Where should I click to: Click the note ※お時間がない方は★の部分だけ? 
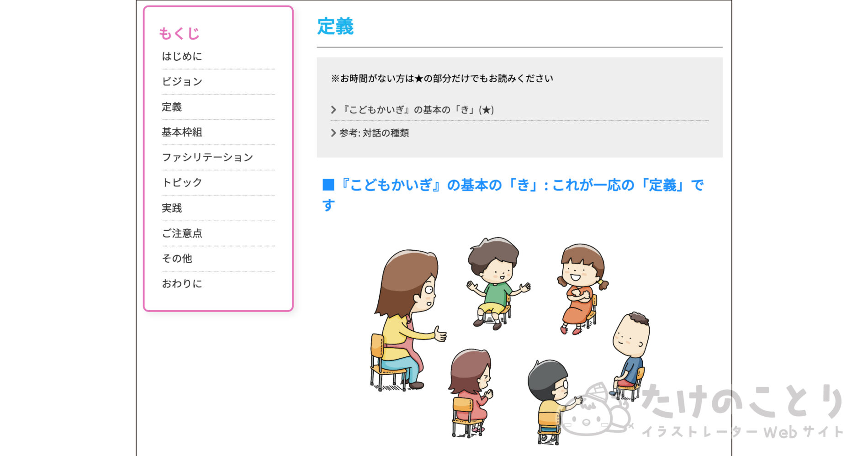pos(442,79)
